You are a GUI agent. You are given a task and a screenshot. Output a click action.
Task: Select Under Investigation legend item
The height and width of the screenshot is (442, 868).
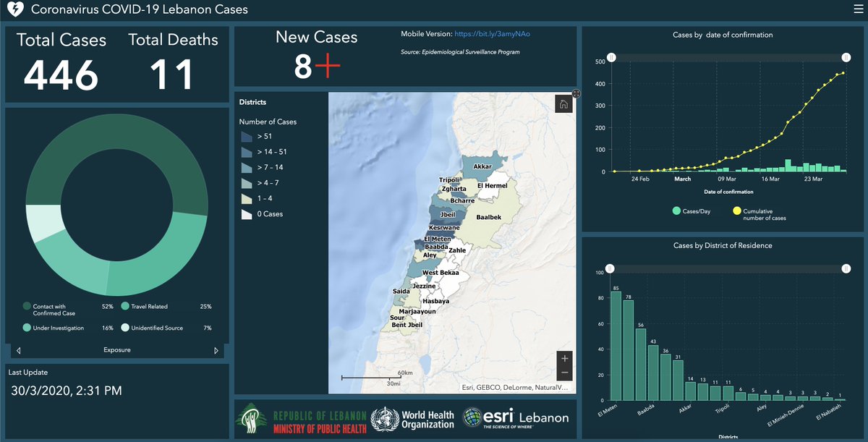69,328
